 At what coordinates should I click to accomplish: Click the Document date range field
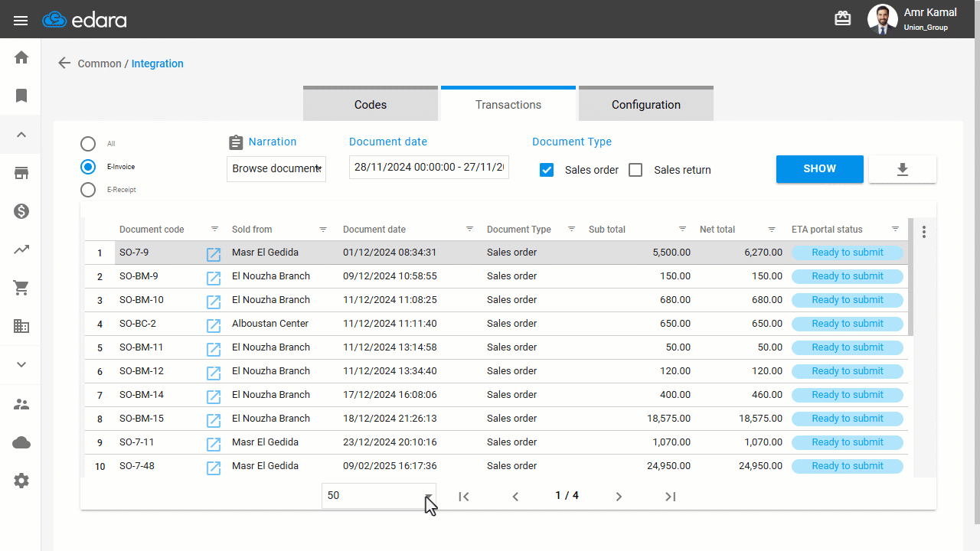[x=429, y=168]
